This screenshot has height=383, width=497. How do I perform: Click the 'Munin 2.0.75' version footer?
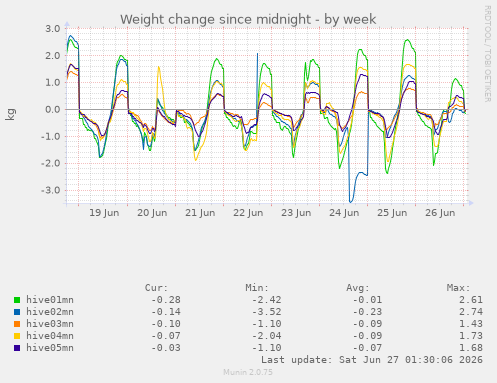(248, 372)
